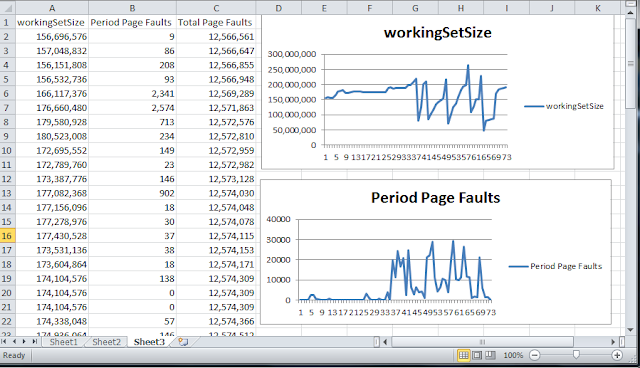Click the vertical scrollbar thumb
Viewport: 640px width, 368px height.
pyautogui.click(x=630, y=63)
